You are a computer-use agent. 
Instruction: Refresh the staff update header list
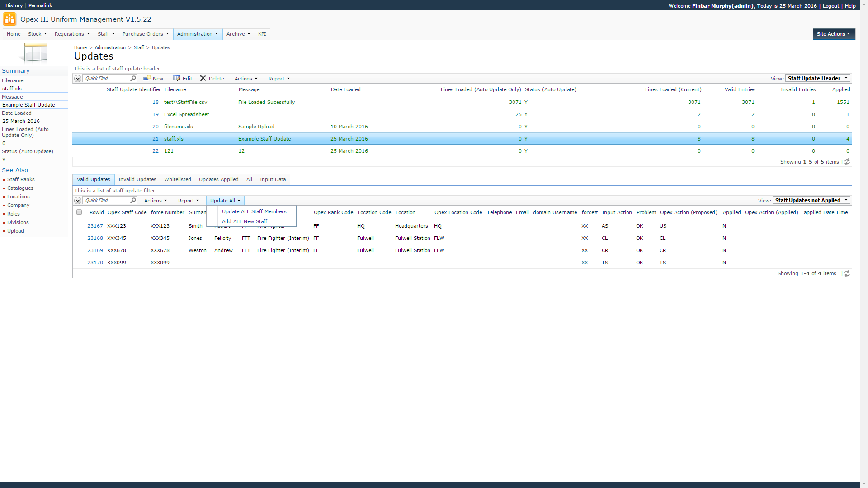pyautogui.click(x=847, y=162)
